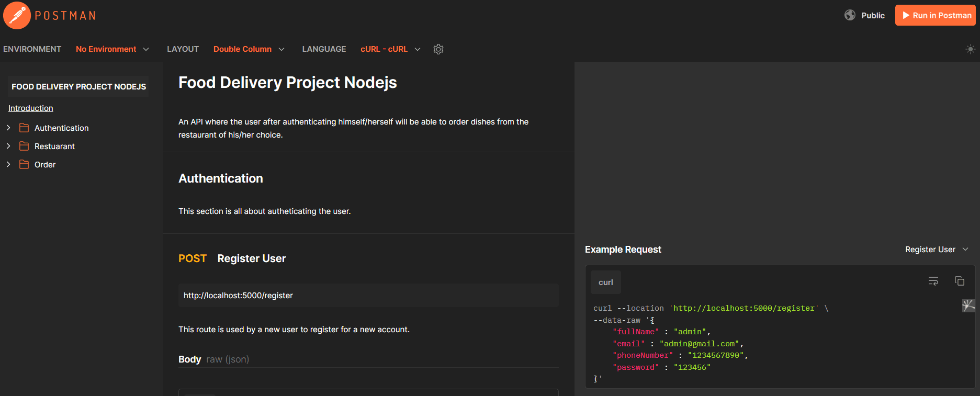The height and width of the screenshot is (396, 980).
Task: Click the Public globe icon
Action: click(x=850, y=15)
